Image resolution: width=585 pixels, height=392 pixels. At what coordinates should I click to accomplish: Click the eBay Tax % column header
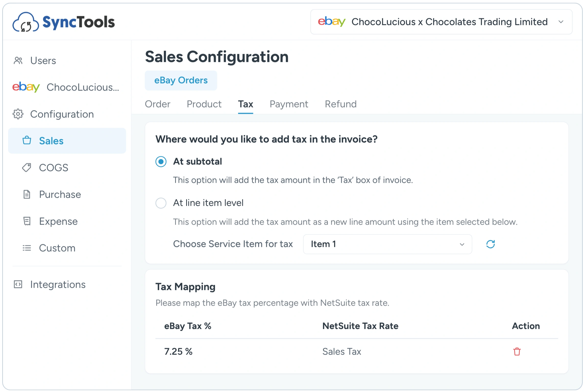tap(188, 326)
